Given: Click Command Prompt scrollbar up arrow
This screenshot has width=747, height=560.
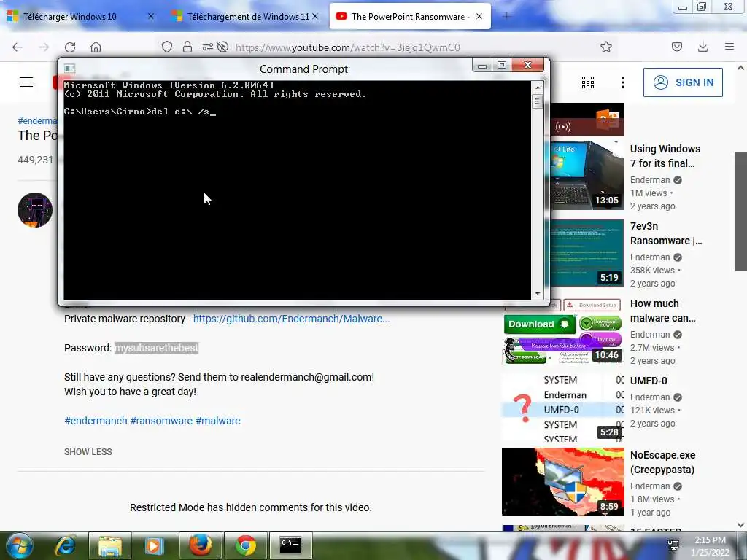Looking at the screenshot, I should [538, 87].
